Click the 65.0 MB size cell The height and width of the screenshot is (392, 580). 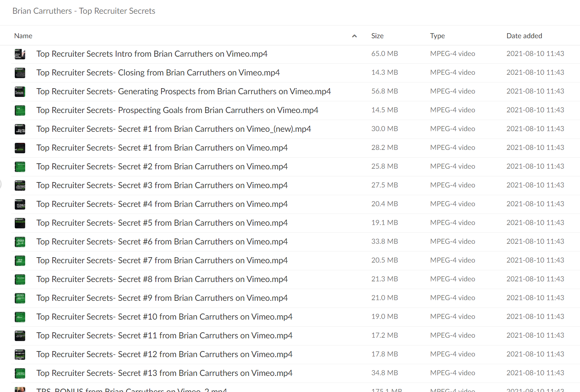pos(385,54)
